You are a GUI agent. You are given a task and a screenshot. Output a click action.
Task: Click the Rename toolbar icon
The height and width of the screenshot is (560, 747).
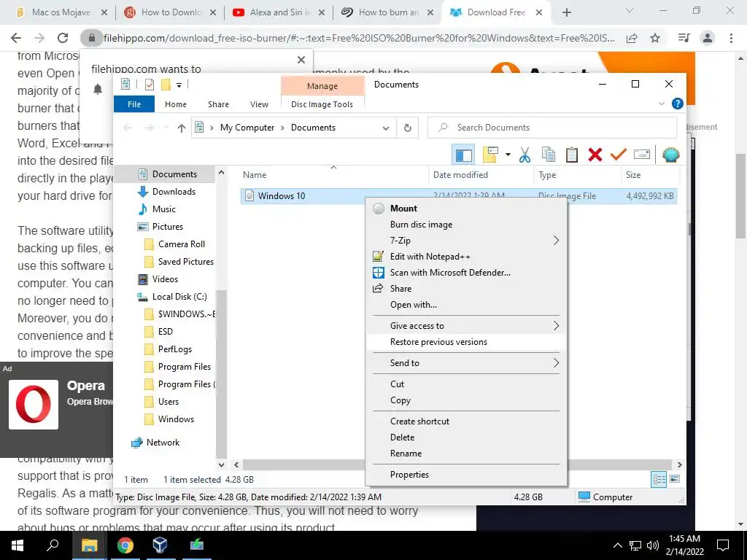642,155
